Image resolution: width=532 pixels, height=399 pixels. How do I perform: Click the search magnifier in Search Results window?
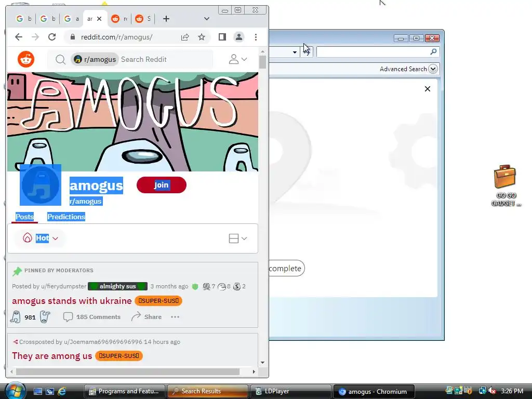(x=433, y=51)
